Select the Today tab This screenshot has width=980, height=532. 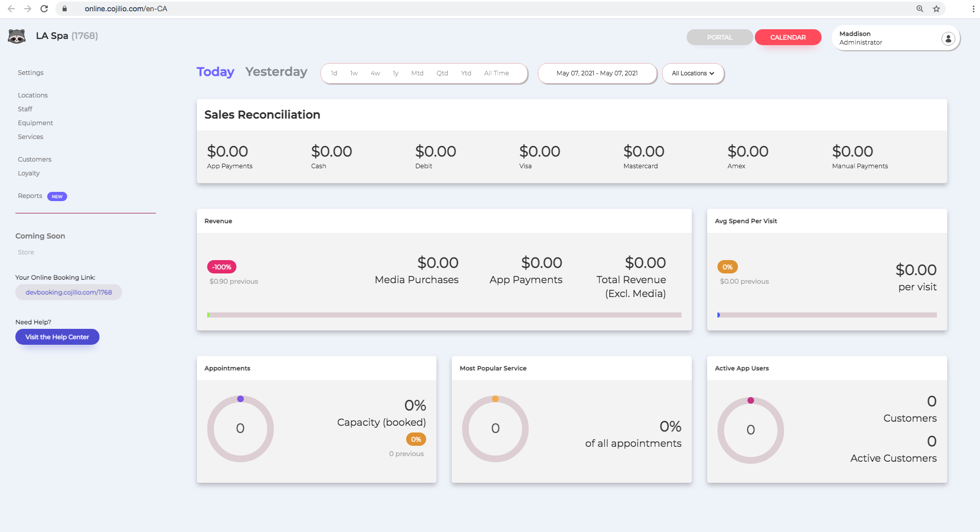pos(215,72)
